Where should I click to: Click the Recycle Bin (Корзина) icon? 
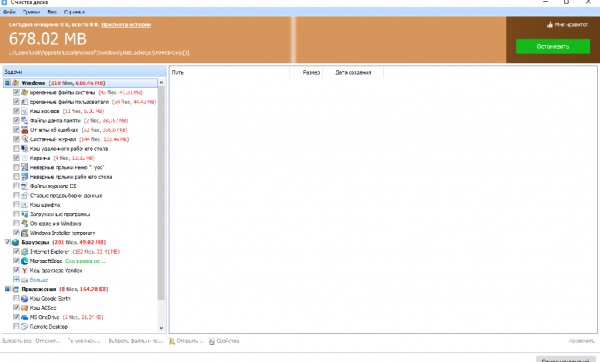[25, 158]
